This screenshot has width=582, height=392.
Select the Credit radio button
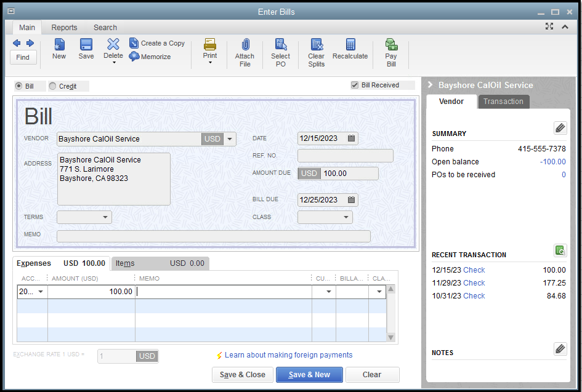point(52,86)
